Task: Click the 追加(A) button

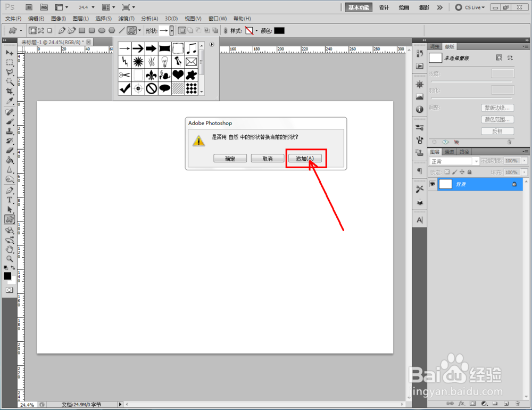Action: click(305, 159)
